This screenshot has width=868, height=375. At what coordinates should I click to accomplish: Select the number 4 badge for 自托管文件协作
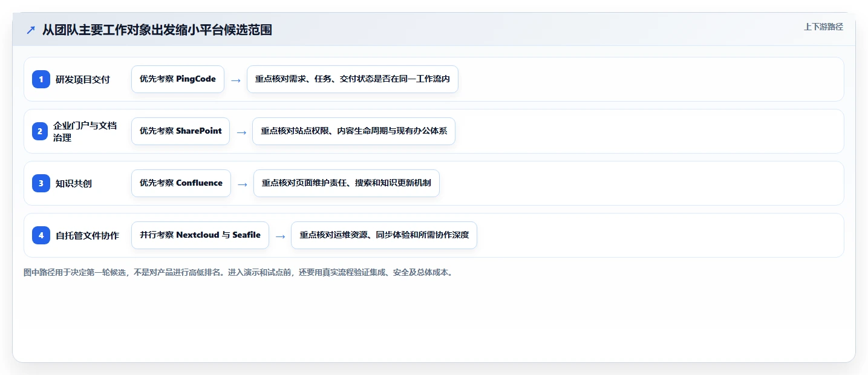coord(41,235)
